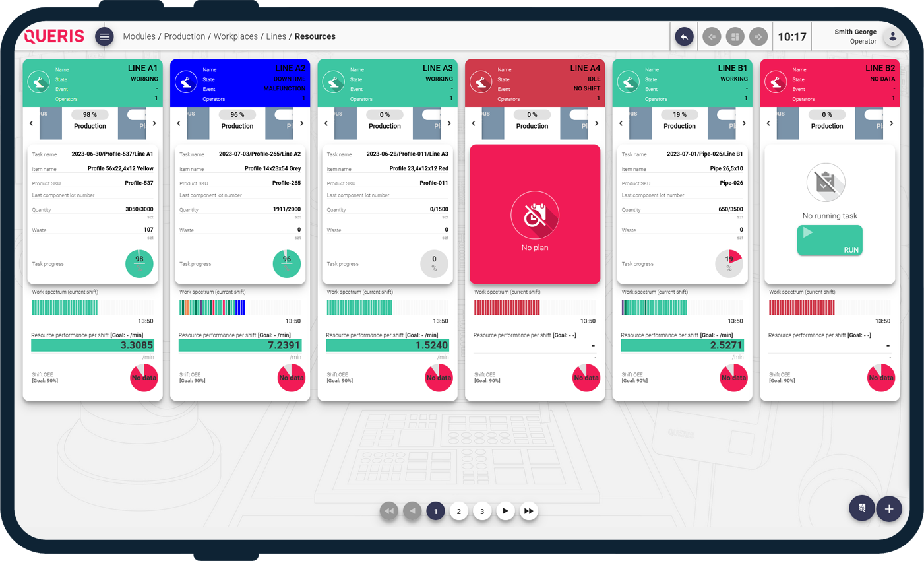Expand next section arrow on LINE A1 card
Image resolution: width=924 pixels, height=561 pixels.
(154, 123)
